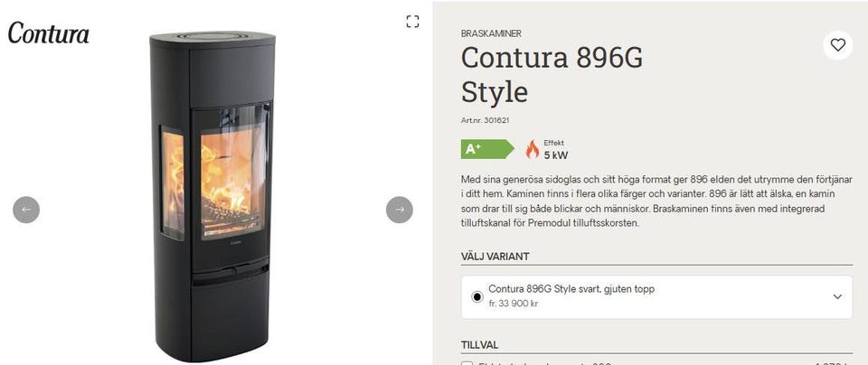Navigate to the BRASKAMINER category link

[x=491, y=33]
